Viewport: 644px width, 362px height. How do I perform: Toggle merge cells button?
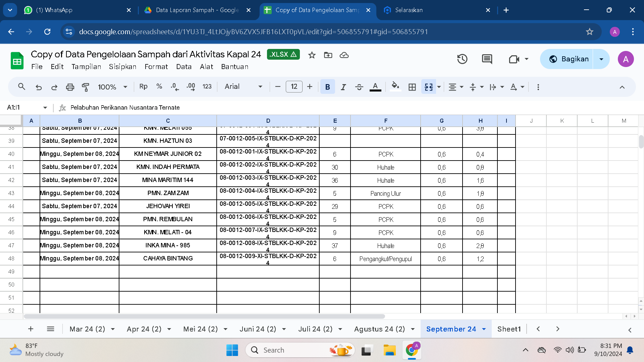pos(429,87)
